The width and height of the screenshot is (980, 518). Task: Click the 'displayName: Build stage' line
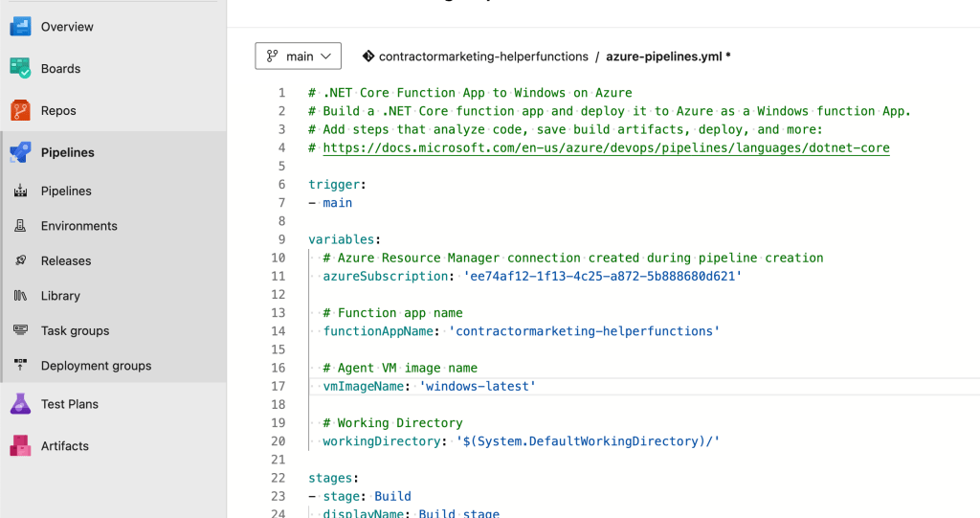point(411,513)
